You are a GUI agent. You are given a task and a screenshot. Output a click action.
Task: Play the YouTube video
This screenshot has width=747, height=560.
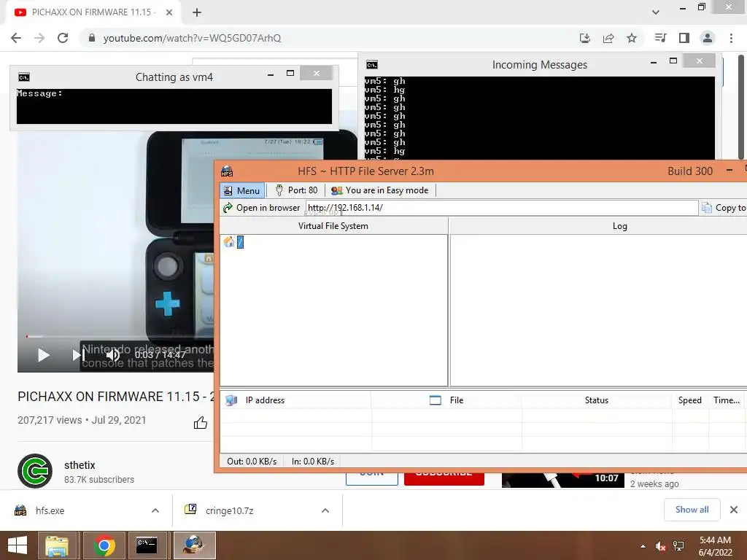(x=43, y=355)
